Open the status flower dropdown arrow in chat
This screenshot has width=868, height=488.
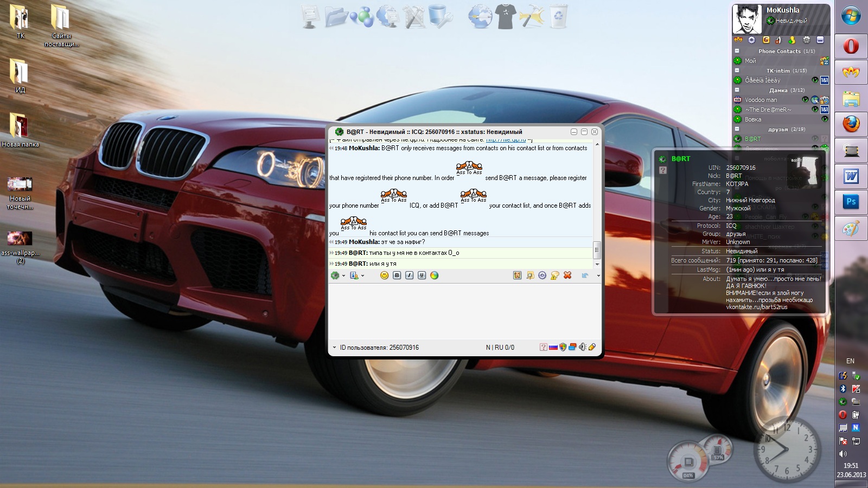[x=343, y=276]
